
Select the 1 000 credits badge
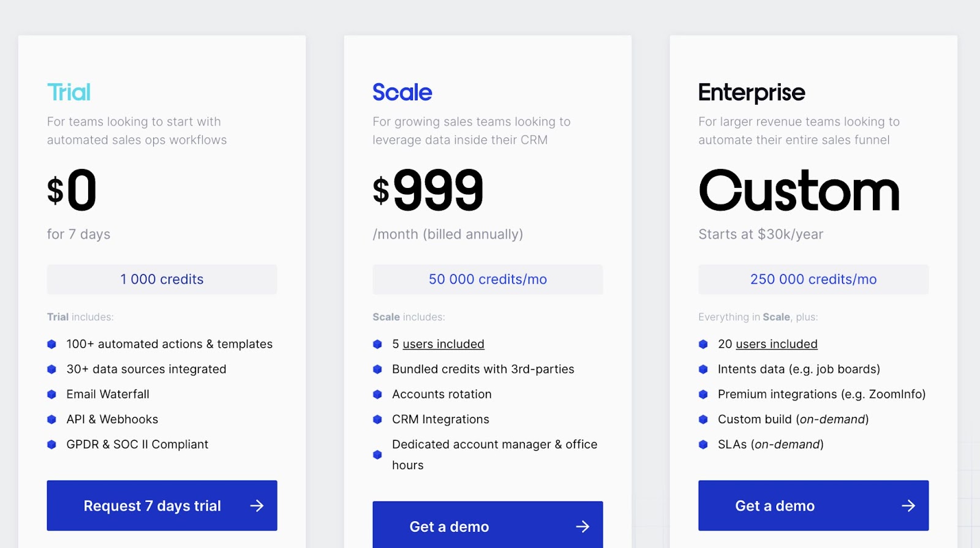coord(162,279)
